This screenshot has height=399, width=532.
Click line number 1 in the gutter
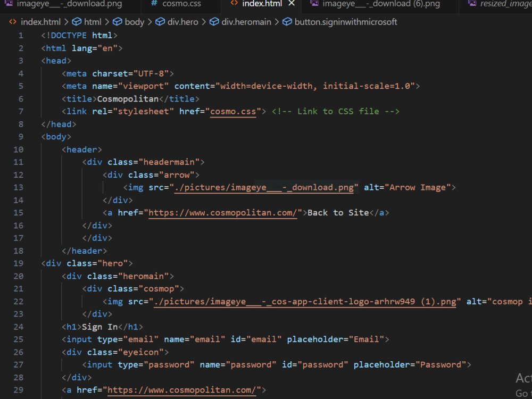click(x=21, y=36)
